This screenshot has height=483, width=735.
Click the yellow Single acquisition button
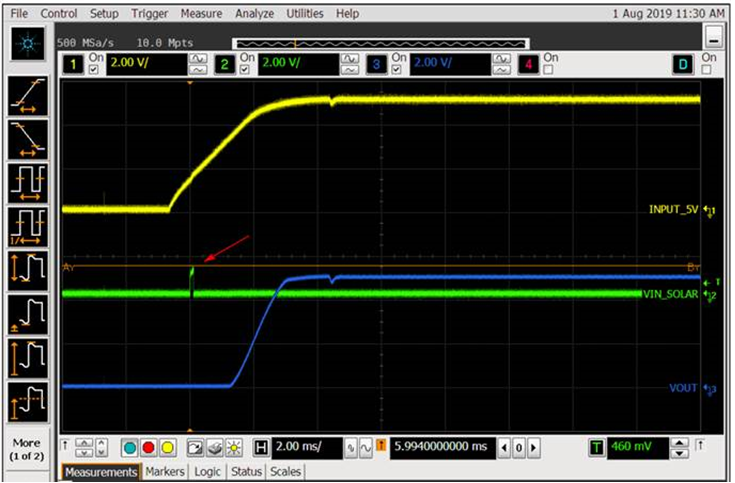[167, 448]
